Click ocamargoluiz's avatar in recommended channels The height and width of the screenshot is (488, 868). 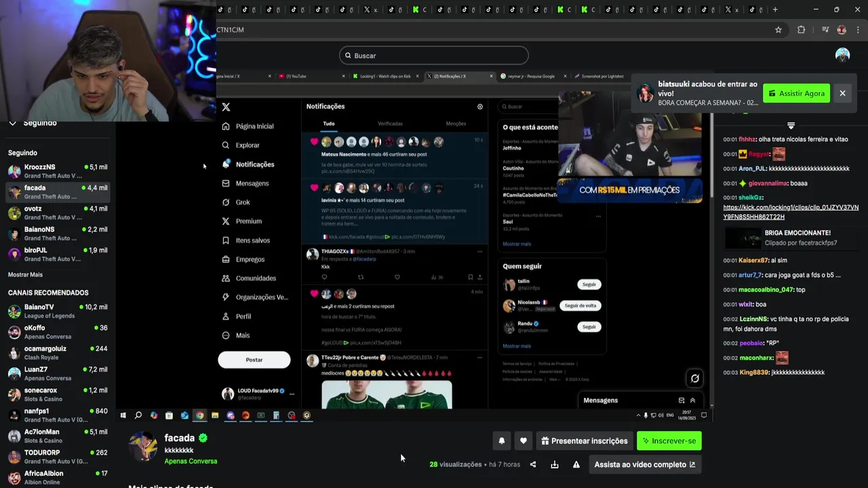pos(14,352)
